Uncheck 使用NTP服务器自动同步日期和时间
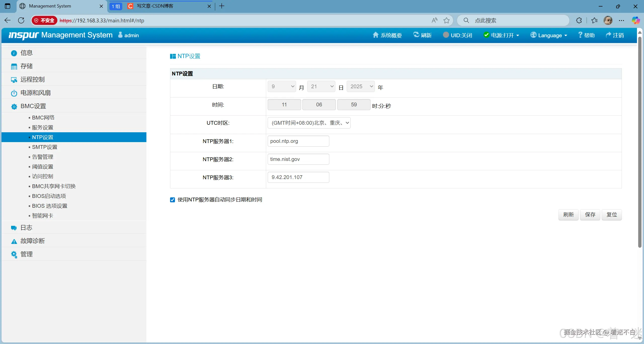The width and height of the screenshot is (644, 344). pyautogui.click(x=172, y=199)
